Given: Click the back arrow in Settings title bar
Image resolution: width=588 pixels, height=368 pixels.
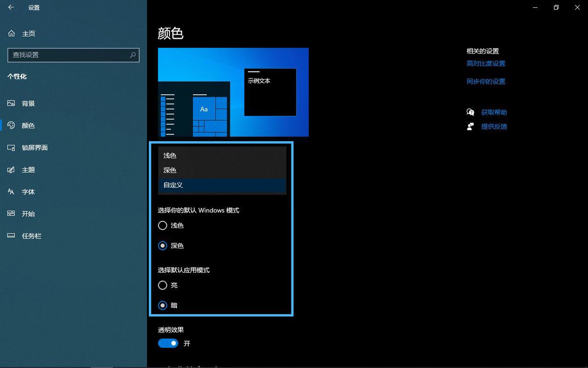Looking at the screenshot, I should coord(11,7).
